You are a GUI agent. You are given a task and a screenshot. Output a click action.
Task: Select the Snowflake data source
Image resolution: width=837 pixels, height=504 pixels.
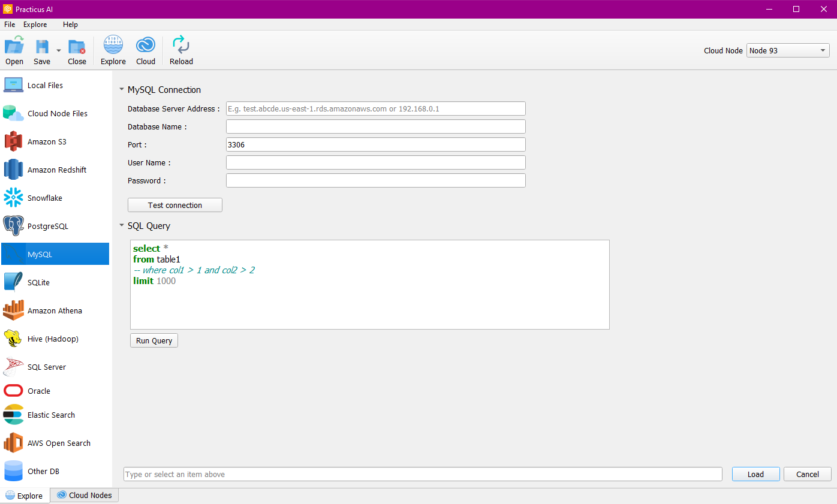(46, 198)
